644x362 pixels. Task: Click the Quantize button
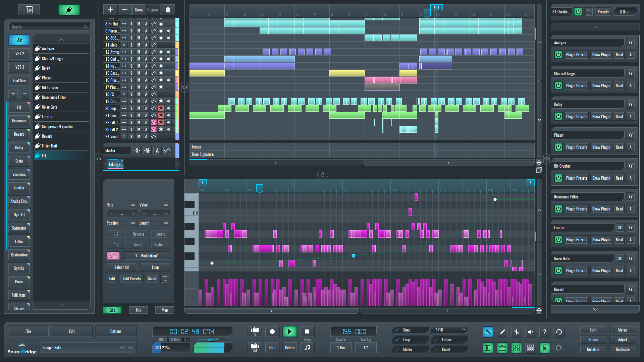593,349
